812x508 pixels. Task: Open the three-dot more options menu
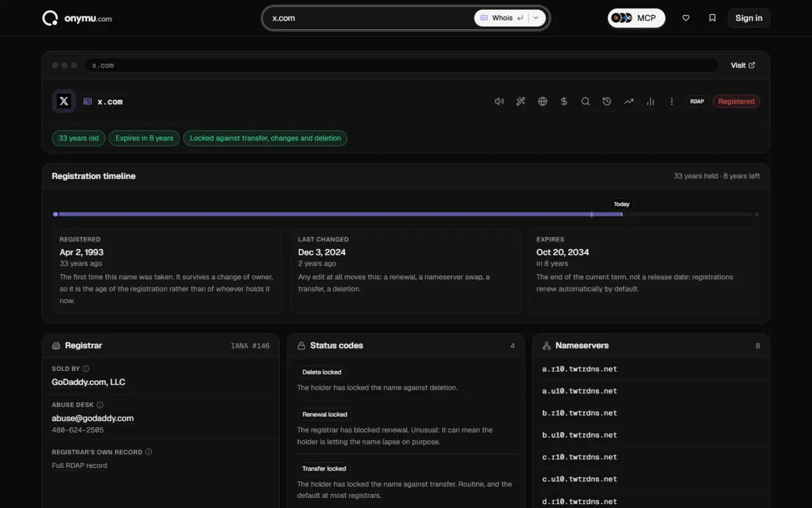(x=672, y=102)
